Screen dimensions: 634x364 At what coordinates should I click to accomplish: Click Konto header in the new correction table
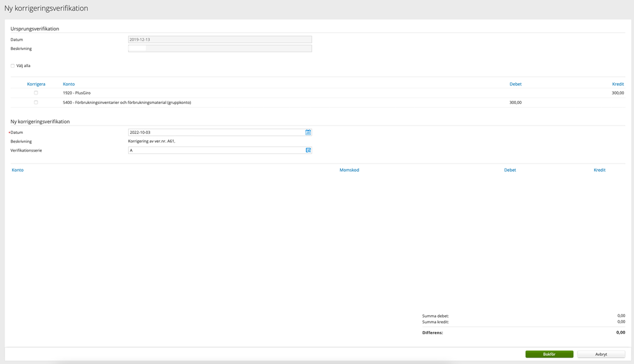(18, 170)
